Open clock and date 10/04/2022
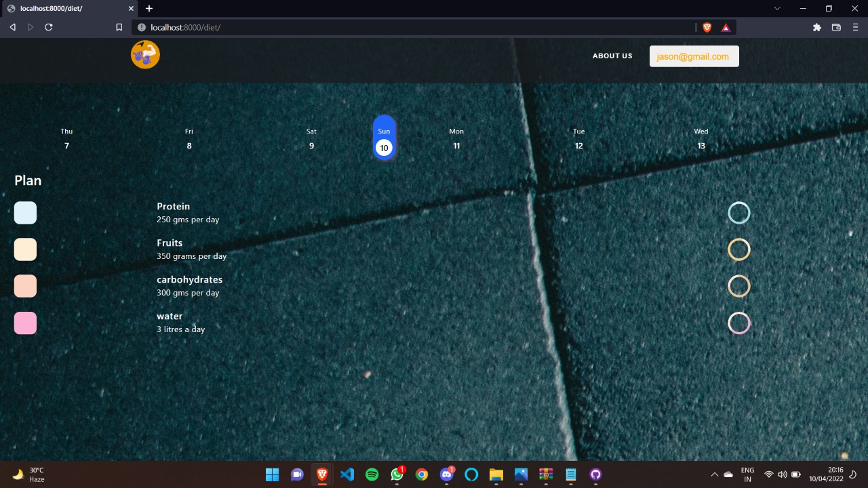 tap(826, 474)
